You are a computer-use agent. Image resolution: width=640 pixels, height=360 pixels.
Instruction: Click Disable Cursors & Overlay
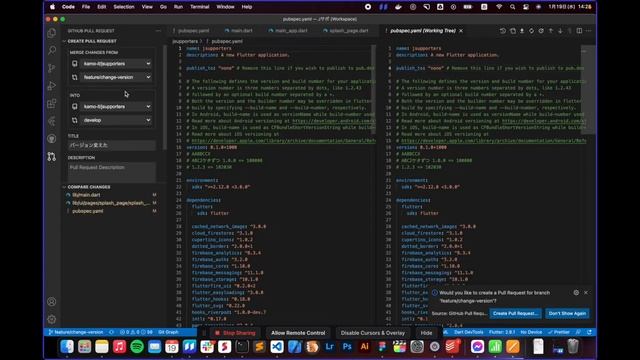(373, 333)
